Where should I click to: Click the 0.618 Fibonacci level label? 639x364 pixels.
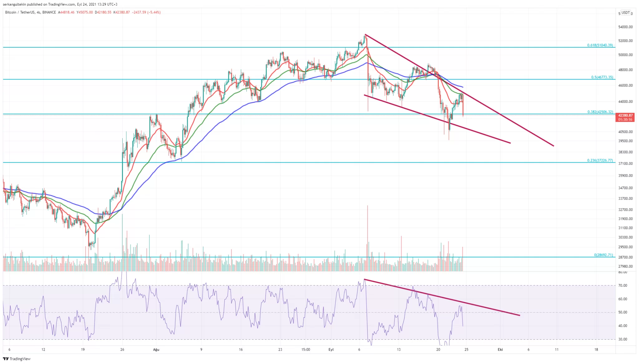pos(600,45)
